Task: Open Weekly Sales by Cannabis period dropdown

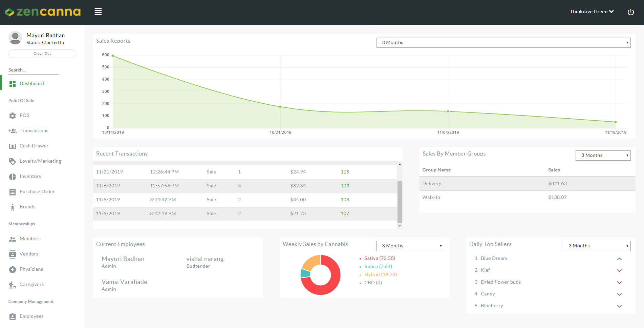Action: point(410,246)
